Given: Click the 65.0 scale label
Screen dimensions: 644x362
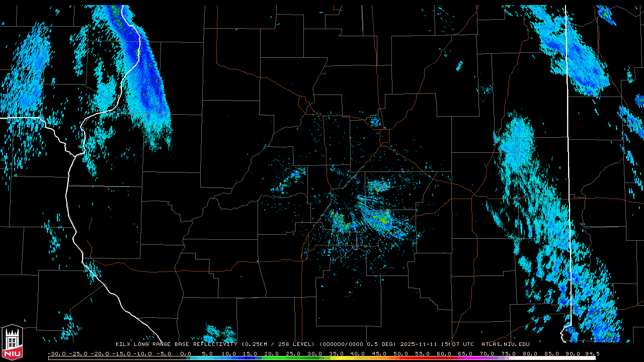Looking at the screenshot, I should [x=465, y=353].
